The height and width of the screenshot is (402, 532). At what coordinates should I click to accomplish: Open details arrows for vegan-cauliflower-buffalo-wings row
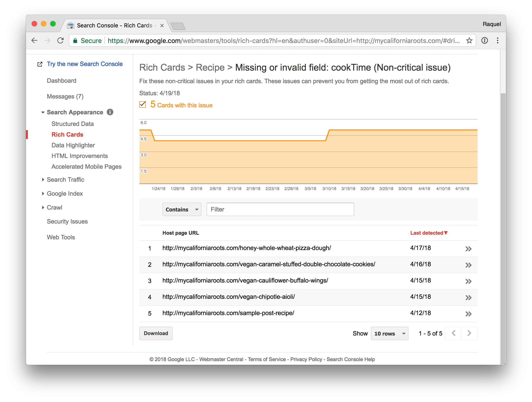click(x=468, y=281)
